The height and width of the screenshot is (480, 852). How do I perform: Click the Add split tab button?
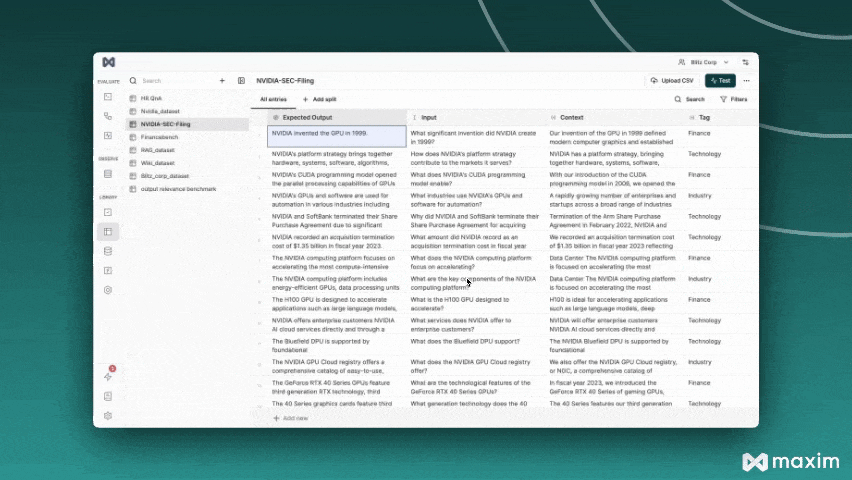(320, 99)
